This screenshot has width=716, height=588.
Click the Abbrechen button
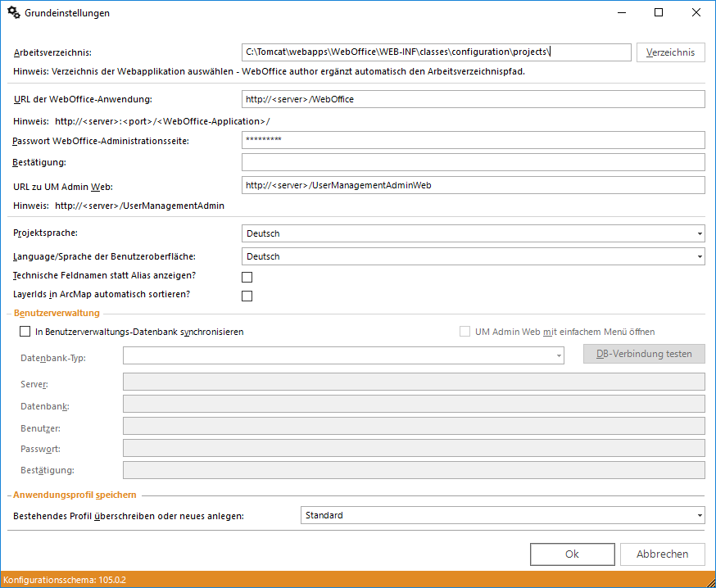coord(662,554)
